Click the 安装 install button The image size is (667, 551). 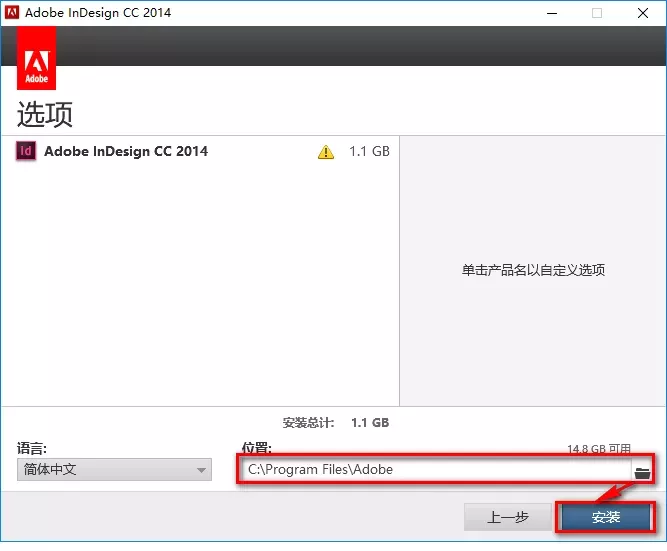click(606, 517)
